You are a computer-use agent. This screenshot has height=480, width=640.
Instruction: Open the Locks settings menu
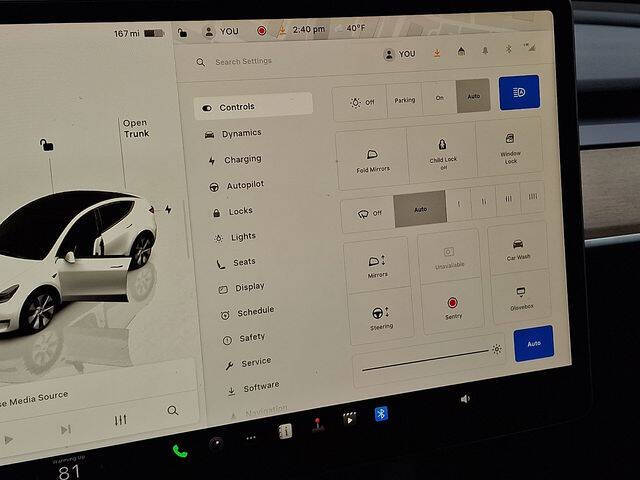point(233,211)
